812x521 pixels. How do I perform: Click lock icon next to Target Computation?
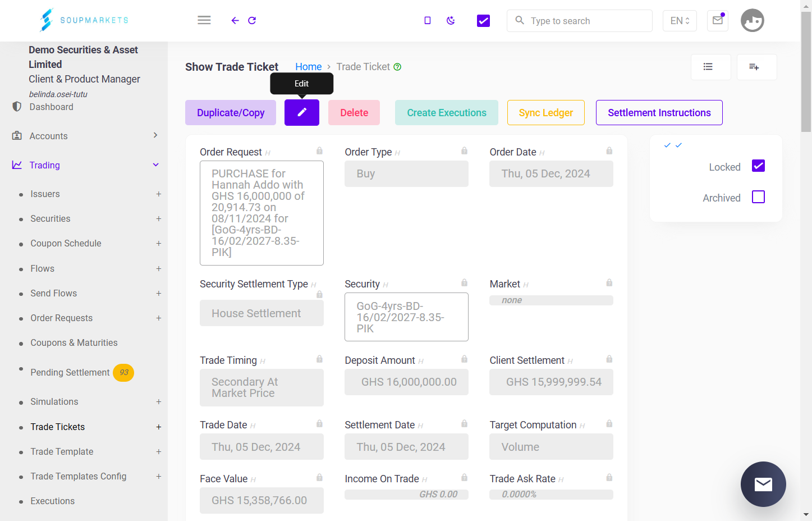pyautogui.click(x=609, y=423)
